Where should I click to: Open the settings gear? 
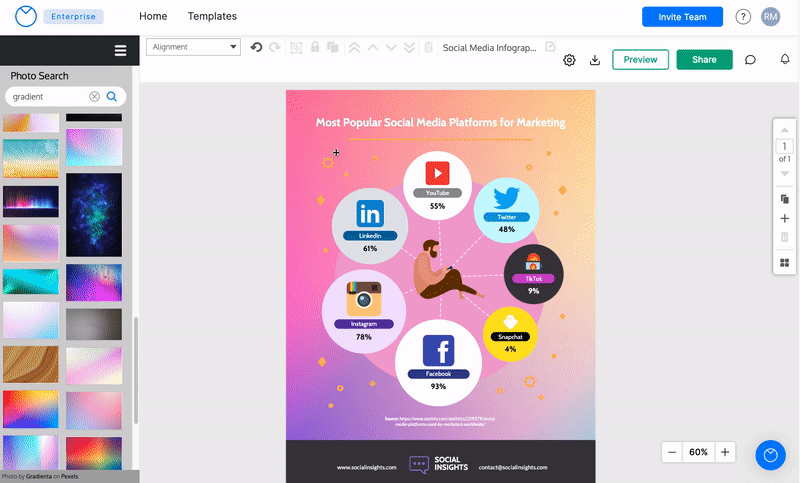pos(569,60)
